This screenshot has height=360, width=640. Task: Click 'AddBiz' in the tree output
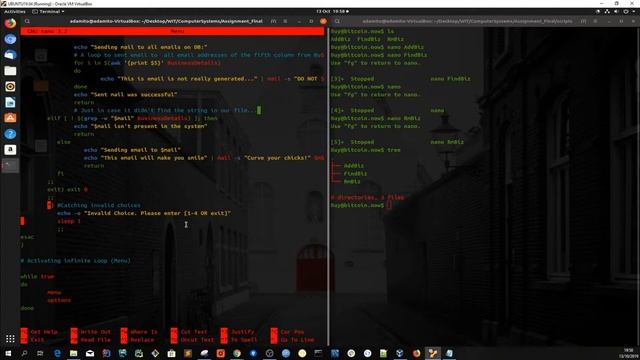(353, 166)
